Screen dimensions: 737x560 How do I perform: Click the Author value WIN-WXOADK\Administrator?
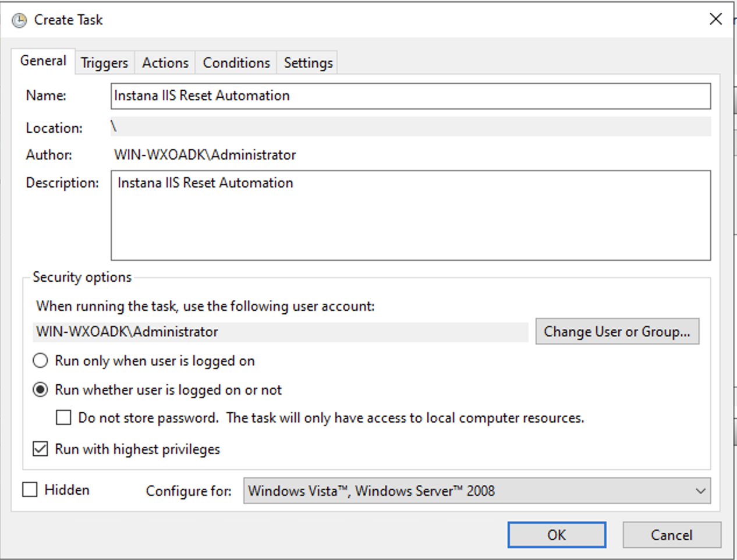click(x=205, y=155)
